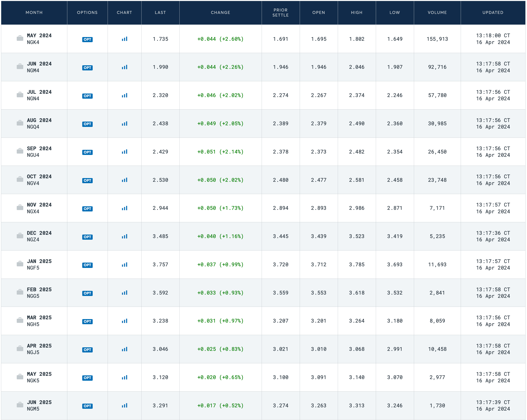Viewport: 527px width, 420px height.
Task: Click the briefcase icon next to DEC 2024
Action: click(x=20, y=236)
